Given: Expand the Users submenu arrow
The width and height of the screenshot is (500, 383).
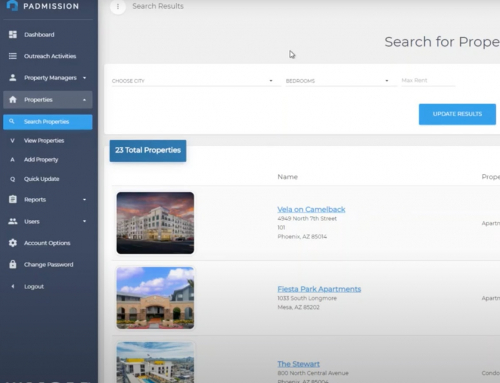Looking at the screenshot, I should pyautogui.click(x=84, y=221).
